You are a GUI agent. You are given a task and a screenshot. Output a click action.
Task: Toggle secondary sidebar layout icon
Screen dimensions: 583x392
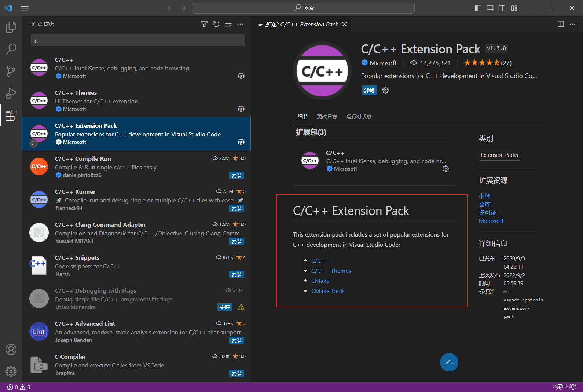pyautogui.click(x=502, y=8)
